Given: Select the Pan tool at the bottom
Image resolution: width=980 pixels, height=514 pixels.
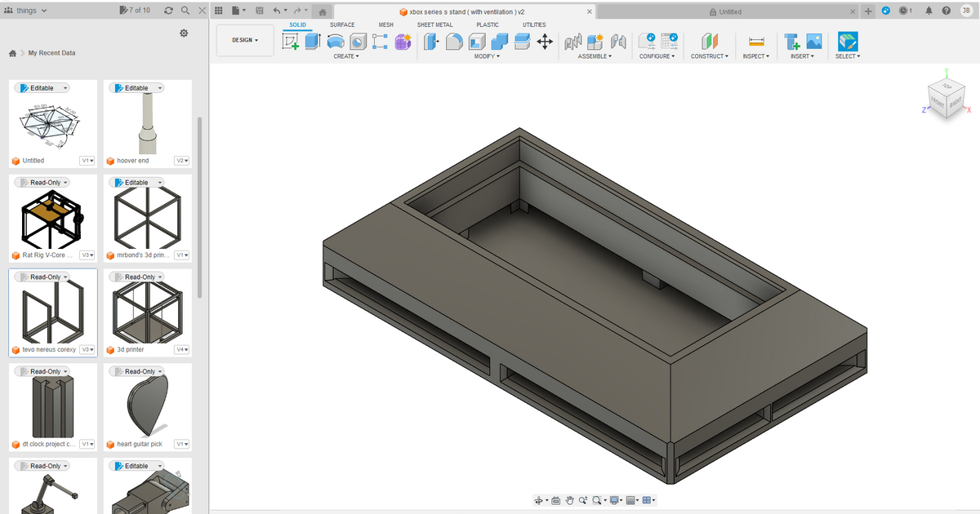Looking at the screenshot, I should 569,498.
